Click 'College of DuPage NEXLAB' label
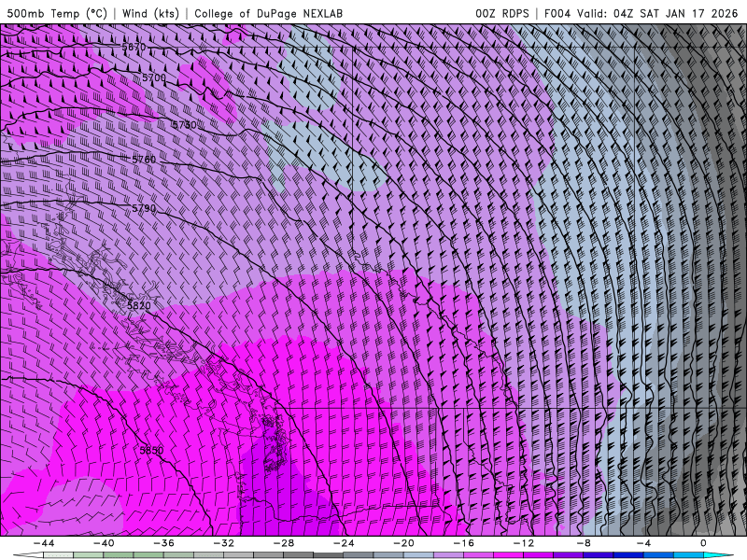This screenshot has height=560, width=747. tap(268, 13)
